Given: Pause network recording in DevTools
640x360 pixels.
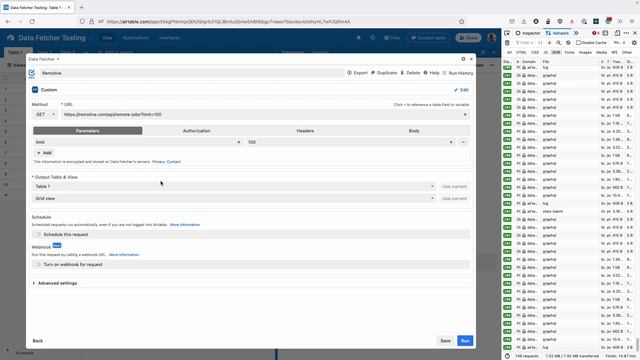Looking at the screenshot, I should (540, 42).
